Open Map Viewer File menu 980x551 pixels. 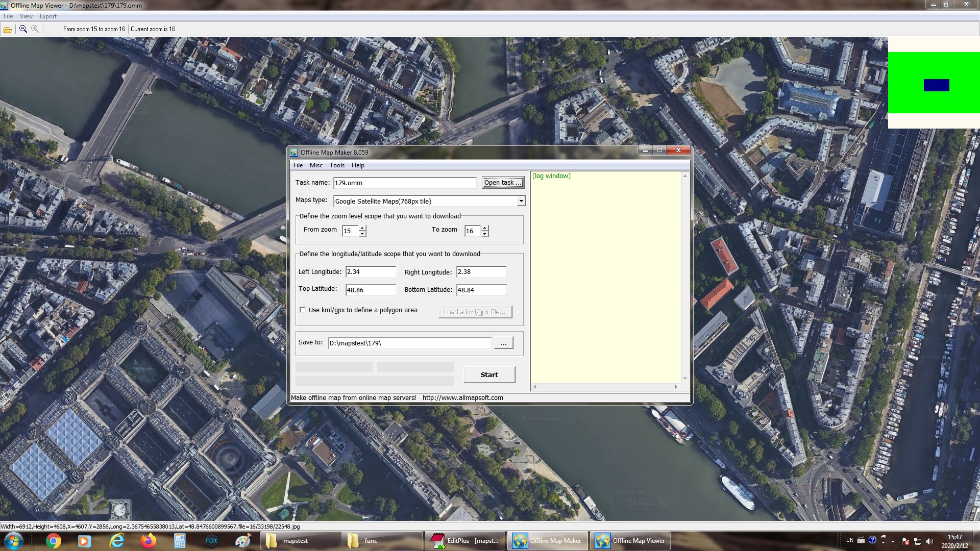click(x=8, y=16)
